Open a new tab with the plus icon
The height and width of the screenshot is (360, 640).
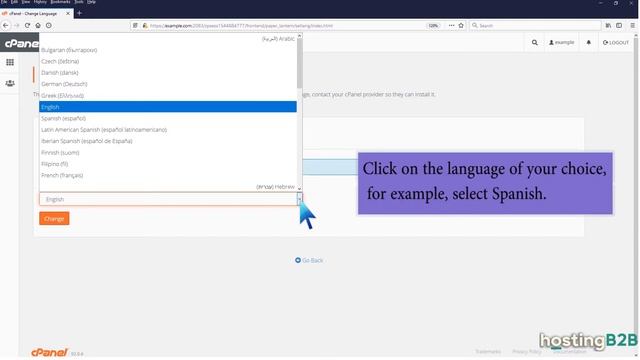[x=80, y=13]
